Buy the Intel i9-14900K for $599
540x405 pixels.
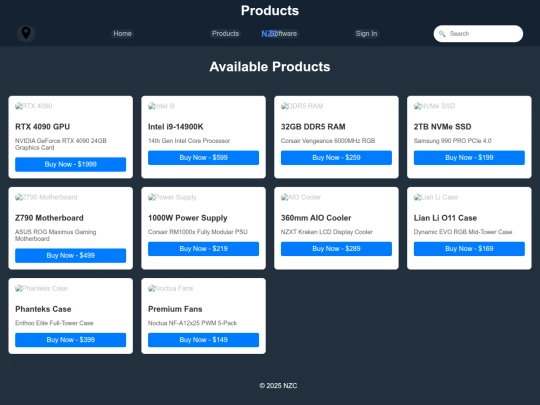[x=204, y=158]
